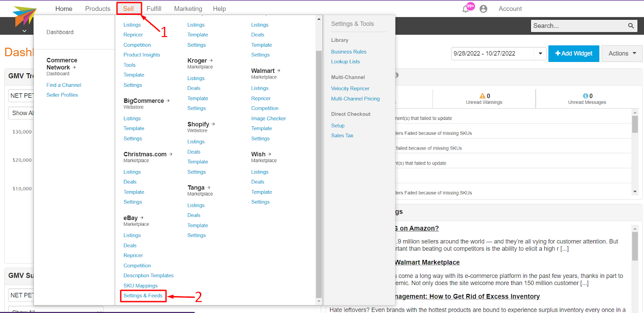Image resolution: width=644 pixels, height=313 pixels.
Task: Click the blue info icon above Unread Messages
Action: [585, 96]
